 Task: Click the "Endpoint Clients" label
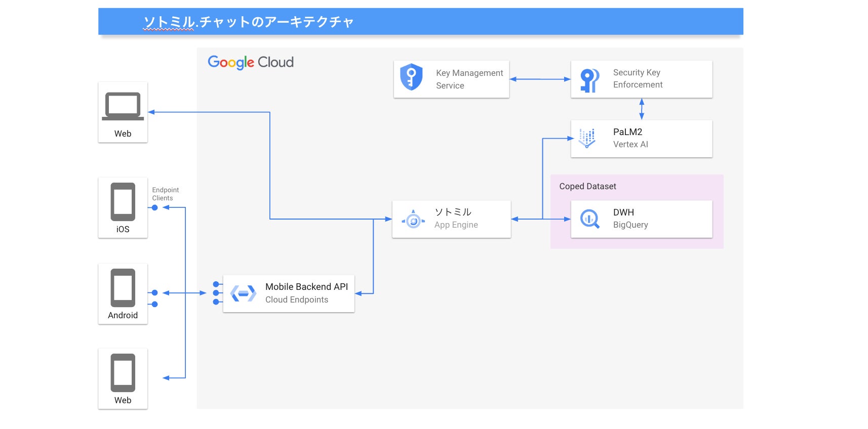click(x=166, y=194)
